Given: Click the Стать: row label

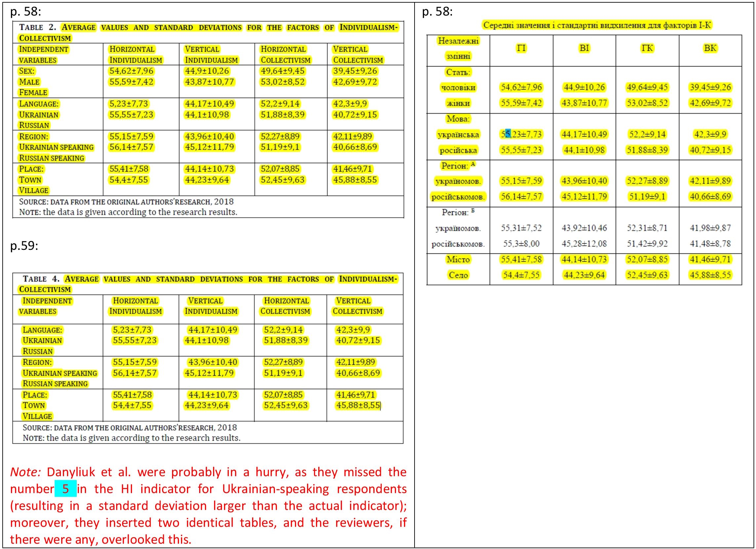Looking at the screenshot, I should pos(458,72).
